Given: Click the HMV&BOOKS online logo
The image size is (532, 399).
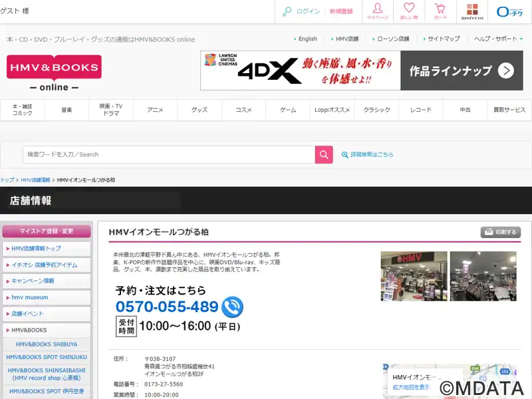Looking at the screenshot, I should (x=54, y=72).
